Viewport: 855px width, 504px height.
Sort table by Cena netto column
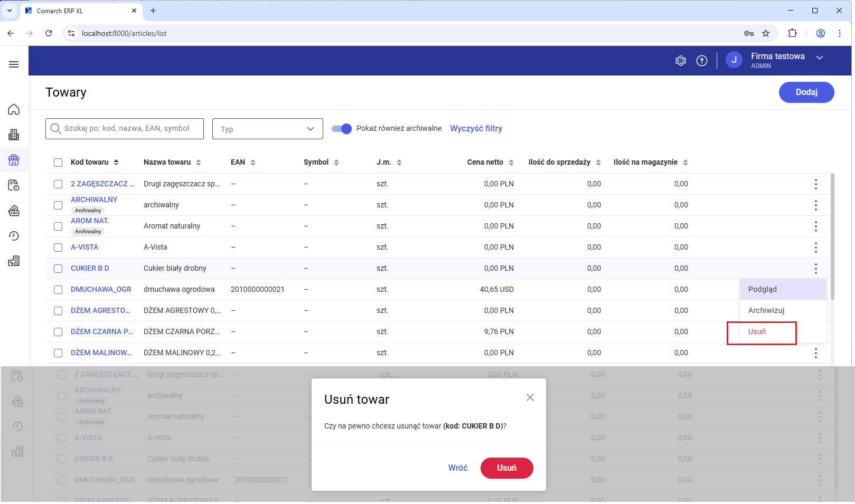click(511, 163)
